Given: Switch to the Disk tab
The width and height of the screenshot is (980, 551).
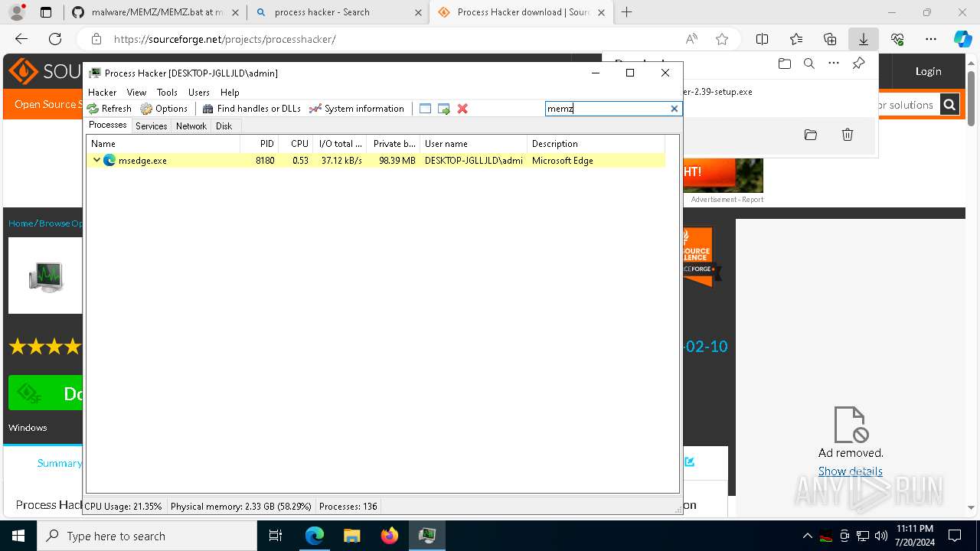Looking at the screenshot, I should click(x=224, y=126).
